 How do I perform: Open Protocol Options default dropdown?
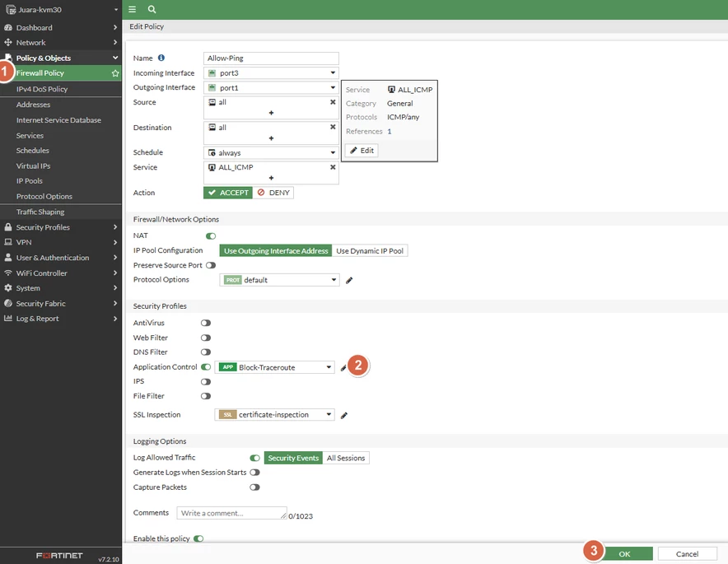279,280
